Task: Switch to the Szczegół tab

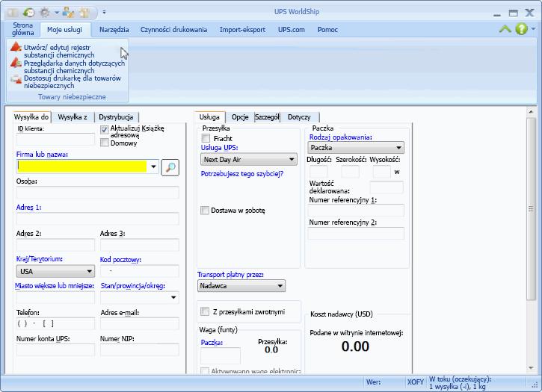Action: coord(267,117)
